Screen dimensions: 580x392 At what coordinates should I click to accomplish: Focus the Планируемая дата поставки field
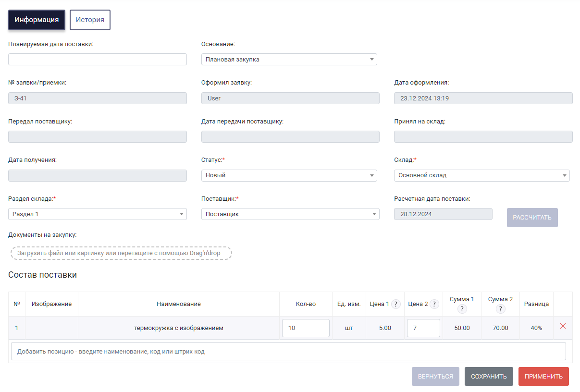click(98, 59)
